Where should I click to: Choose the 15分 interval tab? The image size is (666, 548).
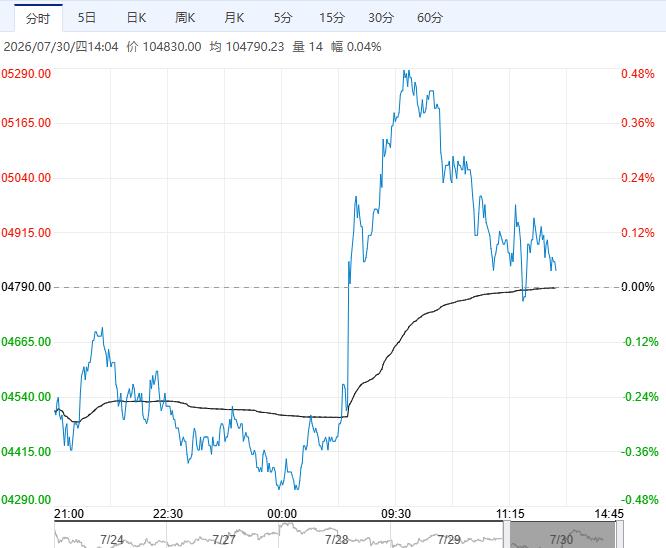pos(332,18)
